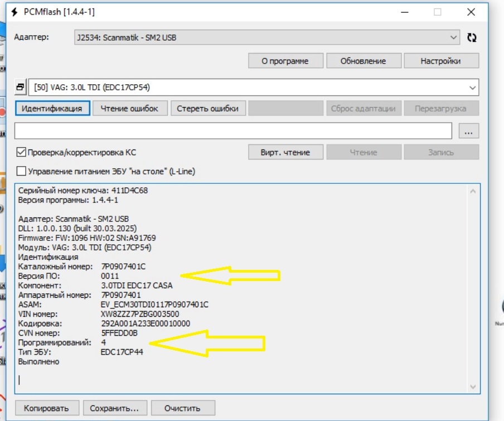Image resolution: width=504 pixels, height=421 pixels.
Task: Click Версия ПО value 0011
Action: tap(110, 275)
